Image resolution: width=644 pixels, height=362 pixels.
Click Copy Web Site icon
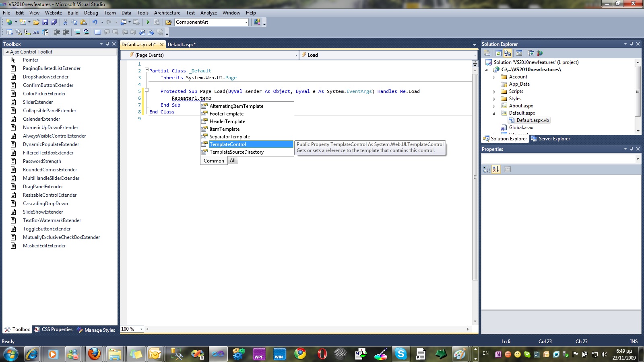(531, 53)
